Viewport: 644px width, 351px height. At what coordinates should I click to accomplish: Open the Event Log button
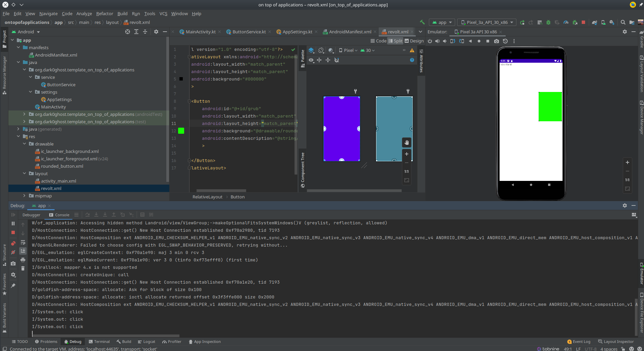[579, 342]
